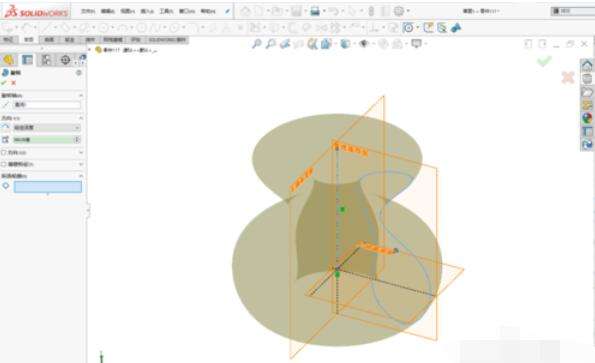The image size is (595, 363).
Task: Click the Print icon in the top toolbar
Action: [315, 11]
